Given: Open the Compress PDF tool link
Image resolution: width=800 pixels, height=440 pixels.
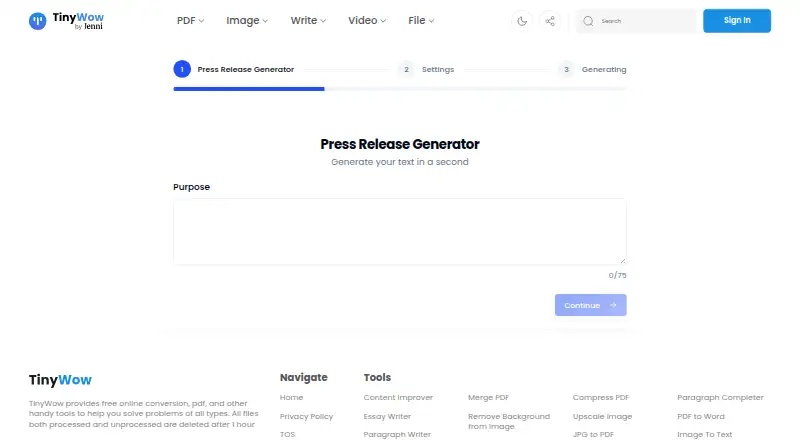Looking at the screenshot, I should coord(601,397).
